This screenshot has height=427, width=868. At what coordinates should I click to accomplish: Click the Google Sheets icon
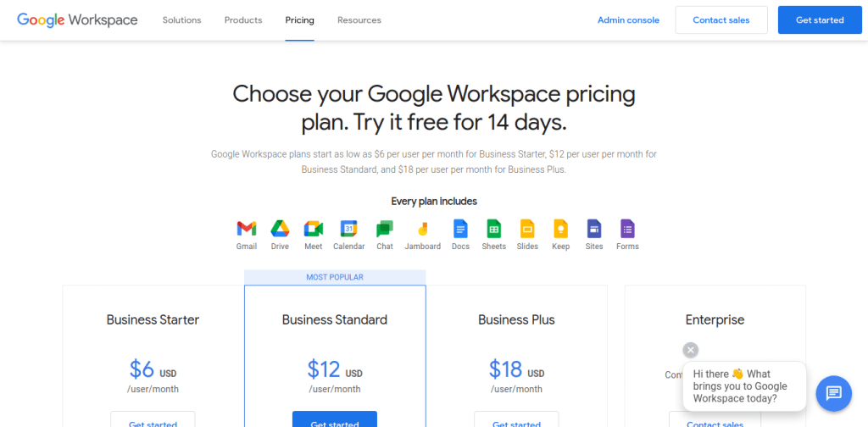point(493,229)
